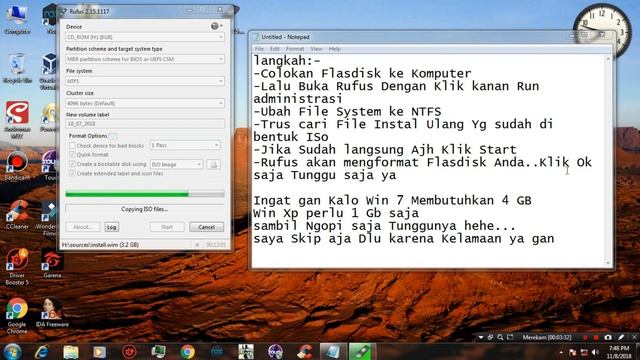Toggle Quick format checkbox
640x360 pixels.
point(72,155)
